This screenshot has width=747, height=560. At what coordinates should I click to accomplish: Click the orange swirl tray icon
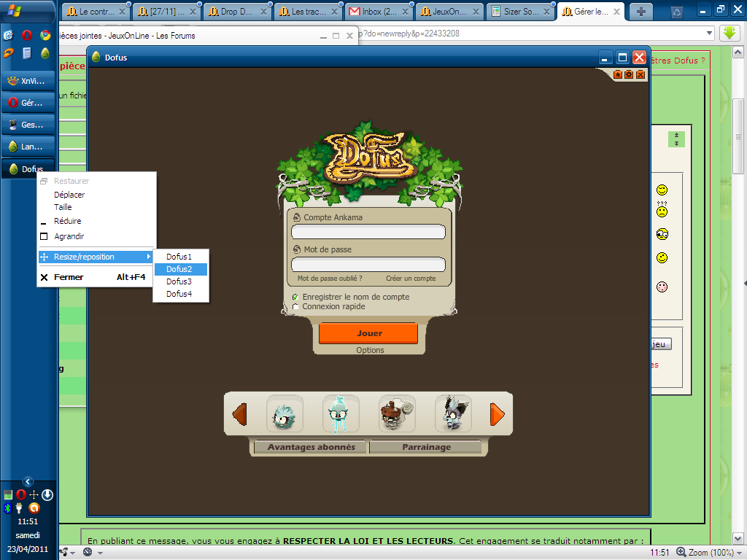point(34,508)
